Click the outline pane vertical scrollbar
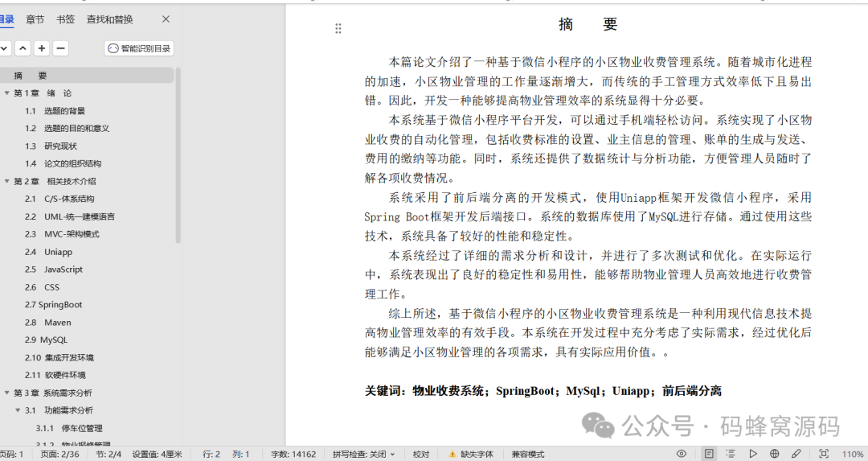Image resolution: width=868 pixels, height=461 pixels. 178,155
